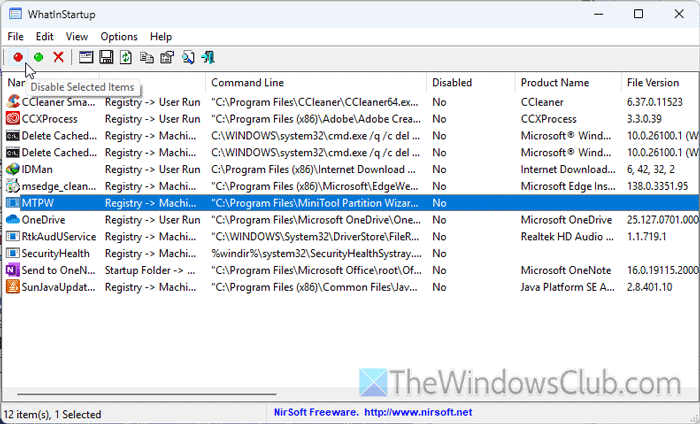Sort by the Product Name column header
The height and width of the screenshot is (424, 700).
(568, 83)
